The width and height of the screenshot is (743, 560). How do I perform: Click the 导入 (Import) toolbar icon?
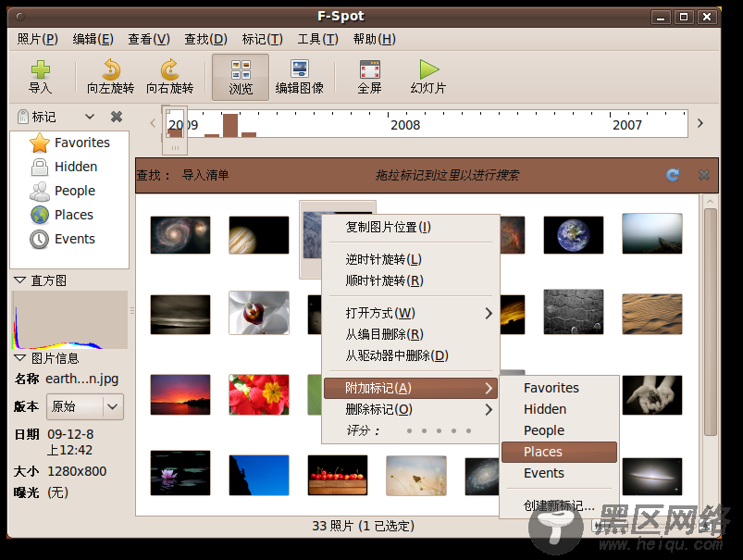pos(41,77)
